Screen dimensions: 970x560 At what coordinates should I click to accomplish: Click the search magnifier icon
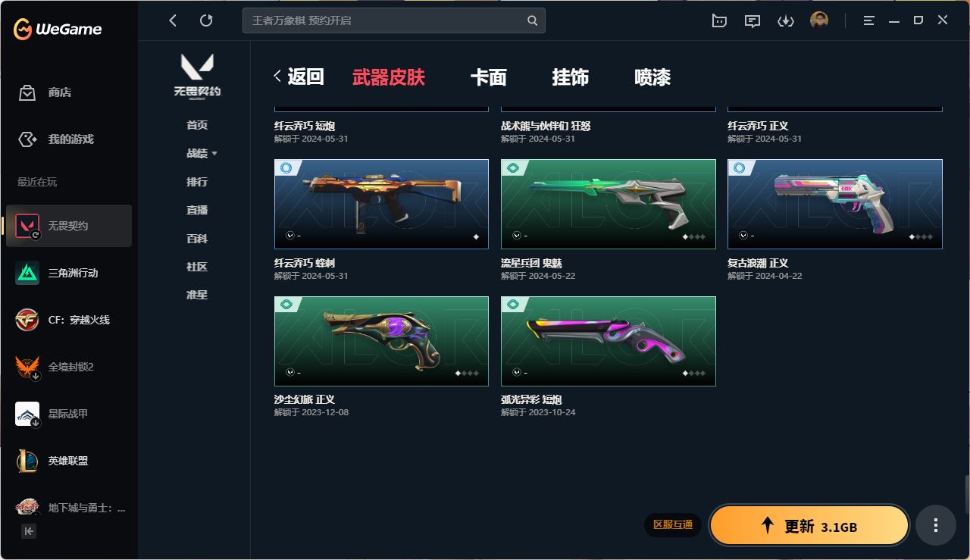533,20
